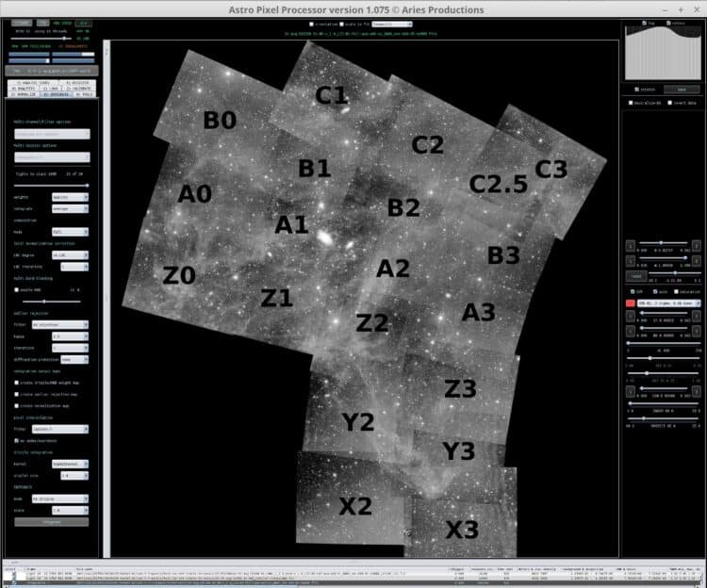Viewport: 707px width, 588px height.
Task: Toggle the stretch checkbox
Action: point(636,90)
